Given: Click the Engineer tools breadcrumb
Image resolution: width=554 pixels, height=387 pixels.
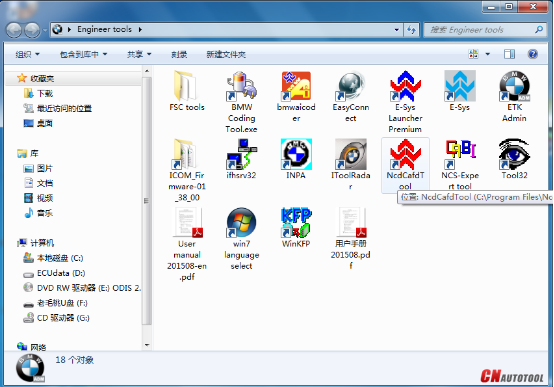Looking at the screenshot, I should click(x=104, y=29).
